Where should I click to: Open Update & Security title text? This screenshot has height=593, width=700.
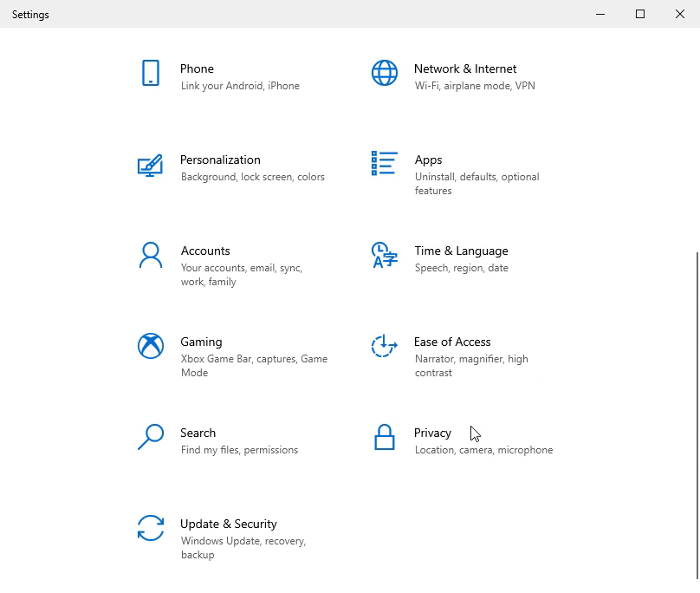[x=229, y=524]
